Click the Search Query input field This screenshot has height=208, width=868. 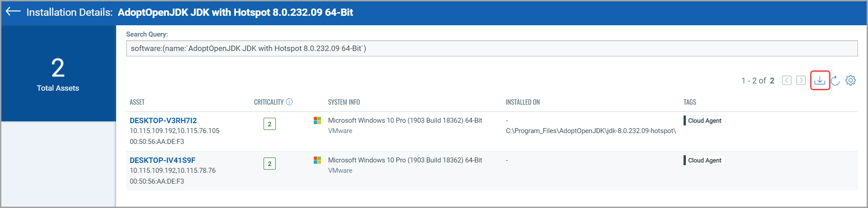(x=491, y=48)
